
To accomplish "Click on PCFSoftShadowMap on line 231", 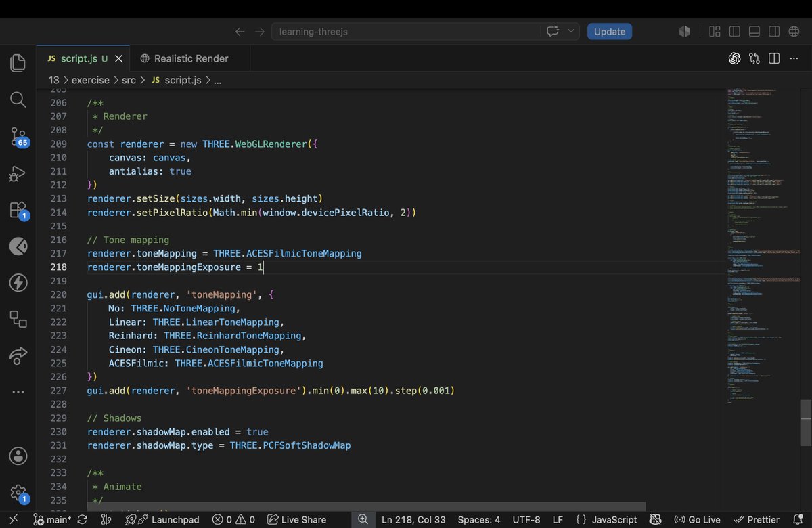I will point(307,445).
